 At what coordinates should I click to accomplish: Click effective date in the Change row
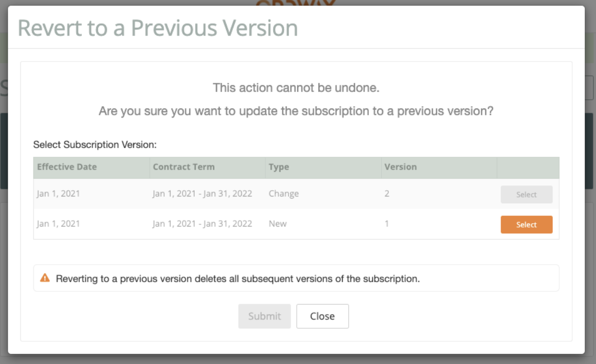click(59, 194)
